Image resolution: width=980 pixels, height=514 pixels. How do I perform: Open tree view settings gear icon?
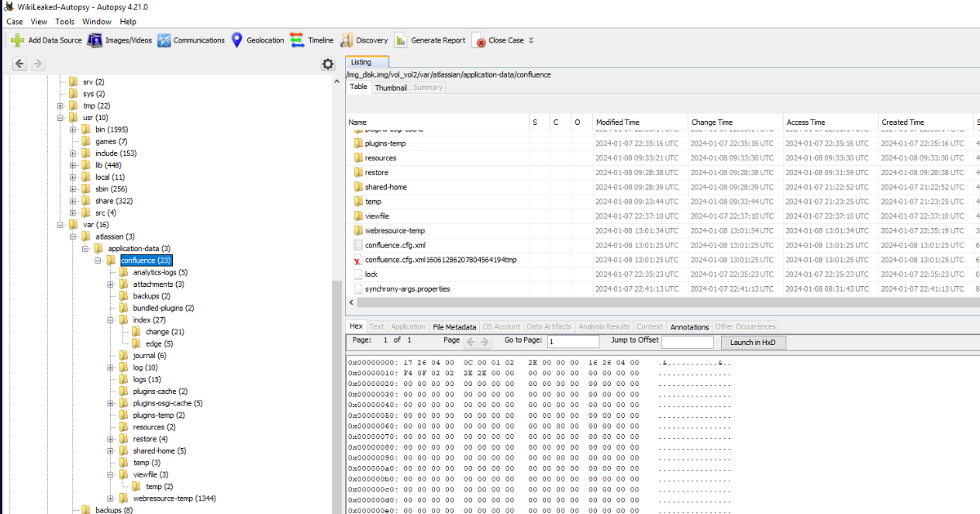click(328, 64)
